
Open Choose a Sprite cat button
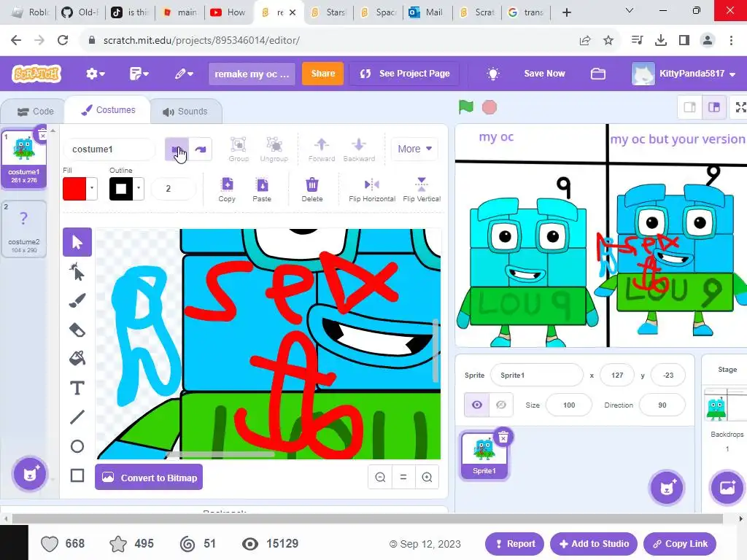667,488
